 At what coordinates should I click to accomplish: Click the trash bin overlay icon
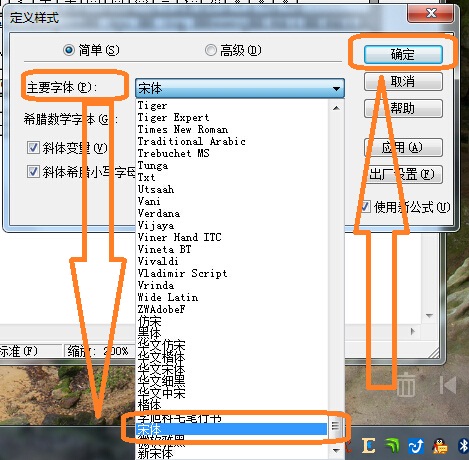tap(406, 384)
